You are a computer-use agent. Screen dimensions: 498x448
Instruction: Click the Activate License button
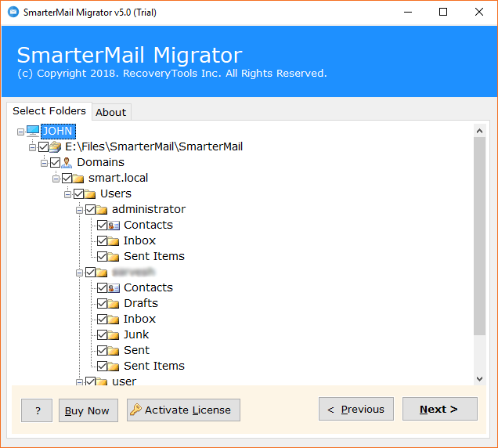(183, 410)
